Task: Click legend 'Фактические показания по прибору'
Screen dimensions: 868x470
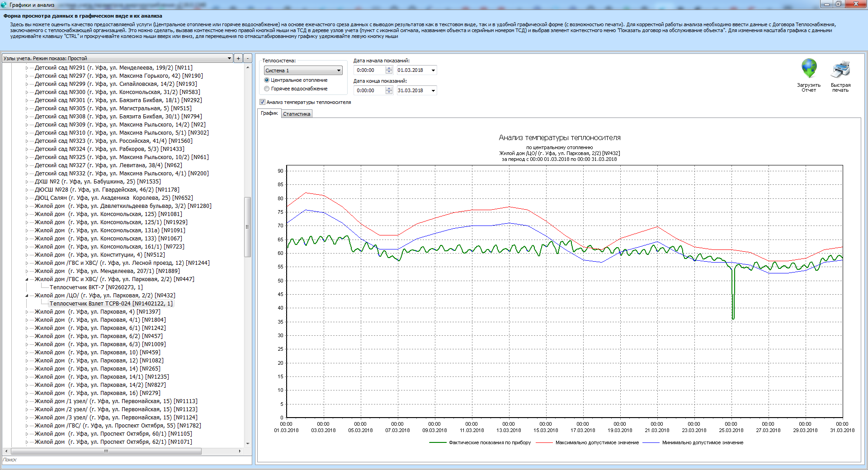Action: coord(490,442)
